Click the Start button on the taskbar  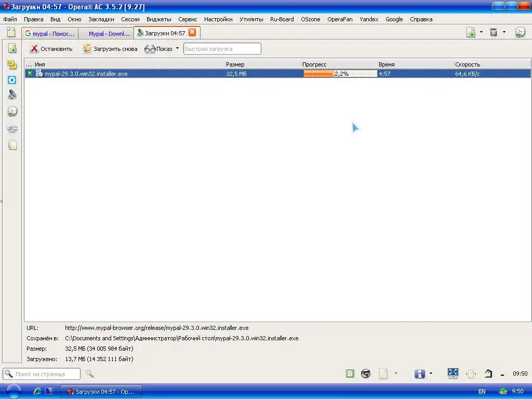14,391
